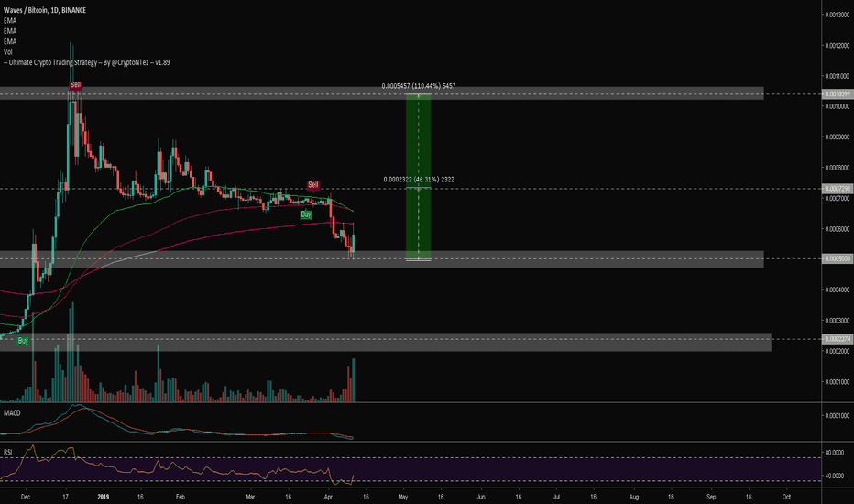
Task: Open the Ultimate Crypto Trading Strategy indicator label
Action: click(87, 62)
